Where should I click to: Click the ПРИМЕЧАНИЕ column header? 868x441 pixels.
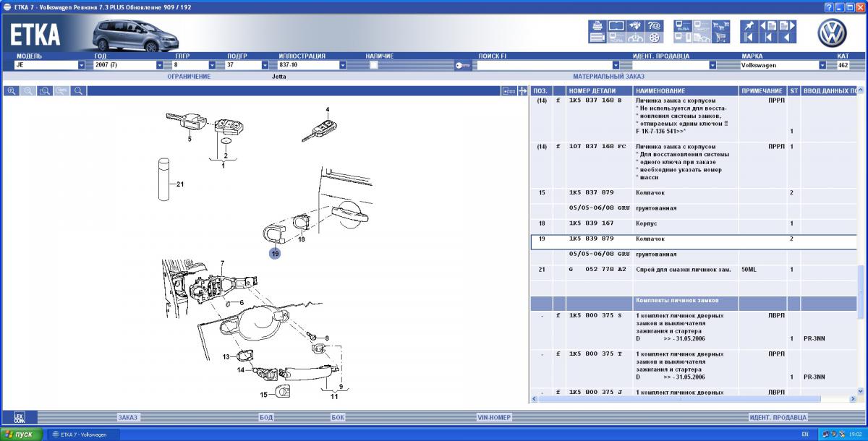tap(762, 91)
